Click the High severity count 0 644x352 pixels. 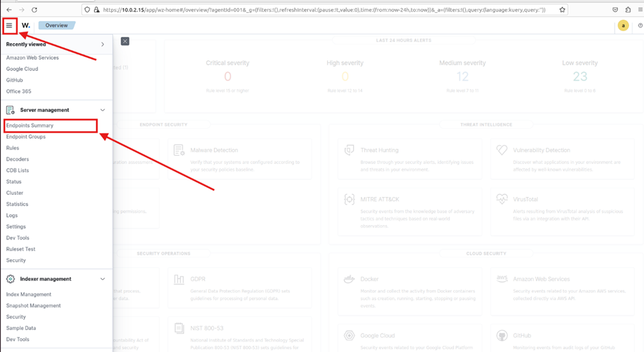click(345, 76)
